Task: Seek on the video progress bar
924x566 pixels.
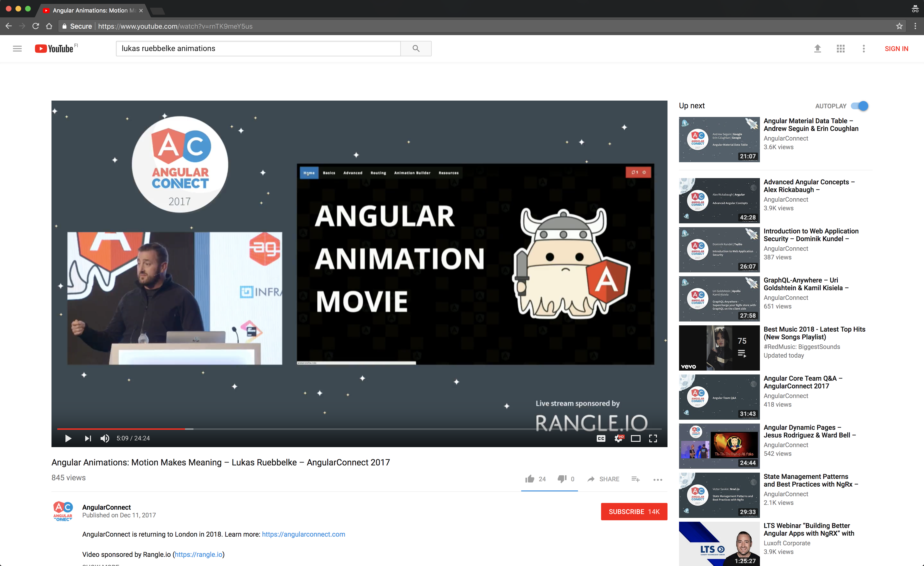Action: tap(359, 429)
